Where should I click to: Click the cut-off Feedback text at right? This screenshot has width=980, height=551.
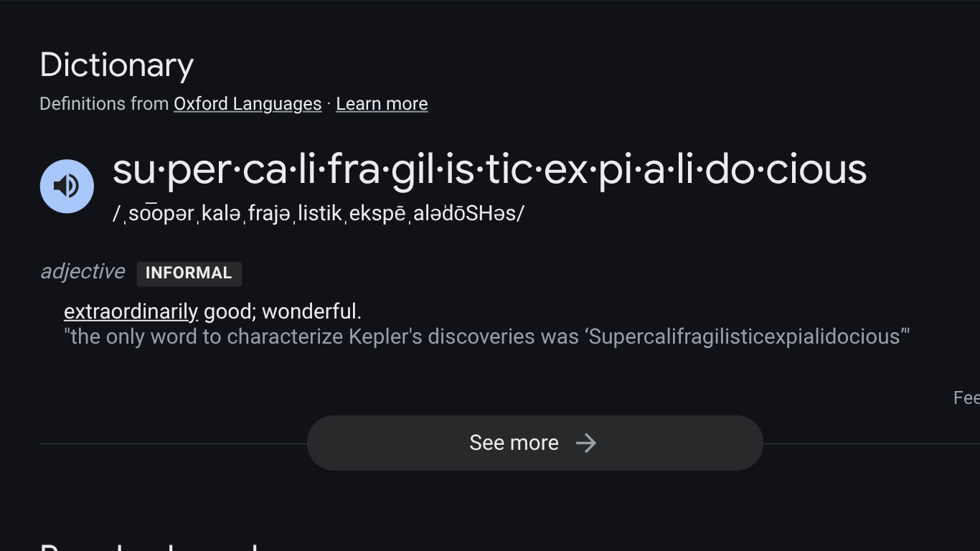(x=966, y=398)
